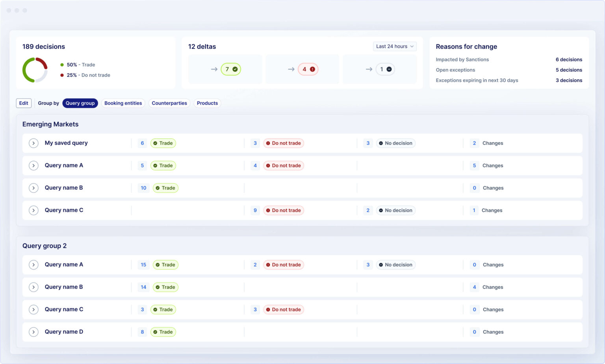Click No decision badge in My saved query row

tap(395, 143)
